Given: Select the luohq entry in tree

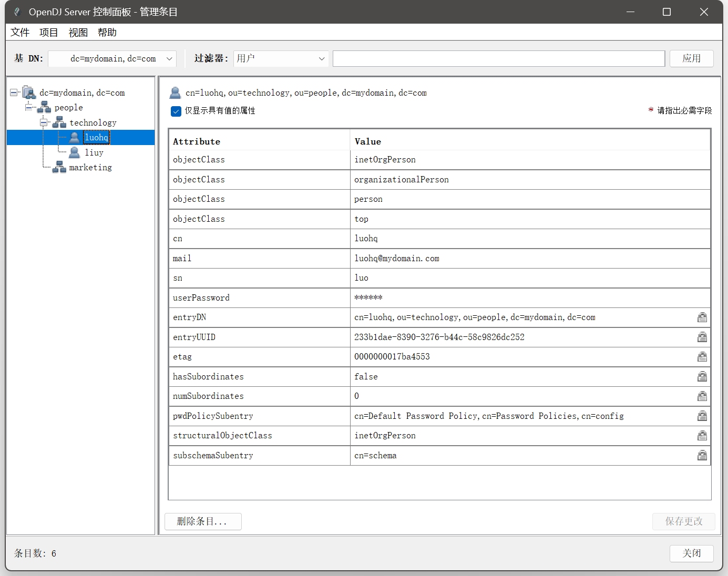Looking at the screenshot, I should click(x=97, y=138).
